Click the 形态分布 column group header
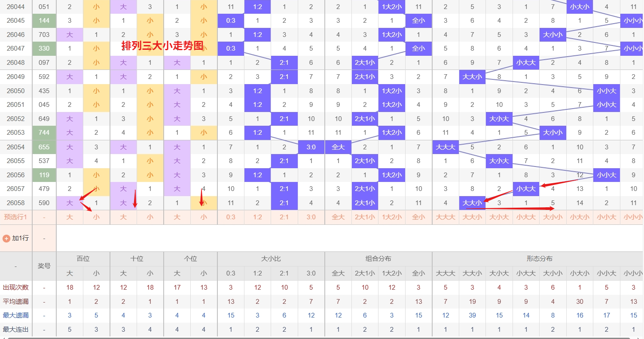Image resolution: width=644 pixels, height=339 pixels. [539, 259]
